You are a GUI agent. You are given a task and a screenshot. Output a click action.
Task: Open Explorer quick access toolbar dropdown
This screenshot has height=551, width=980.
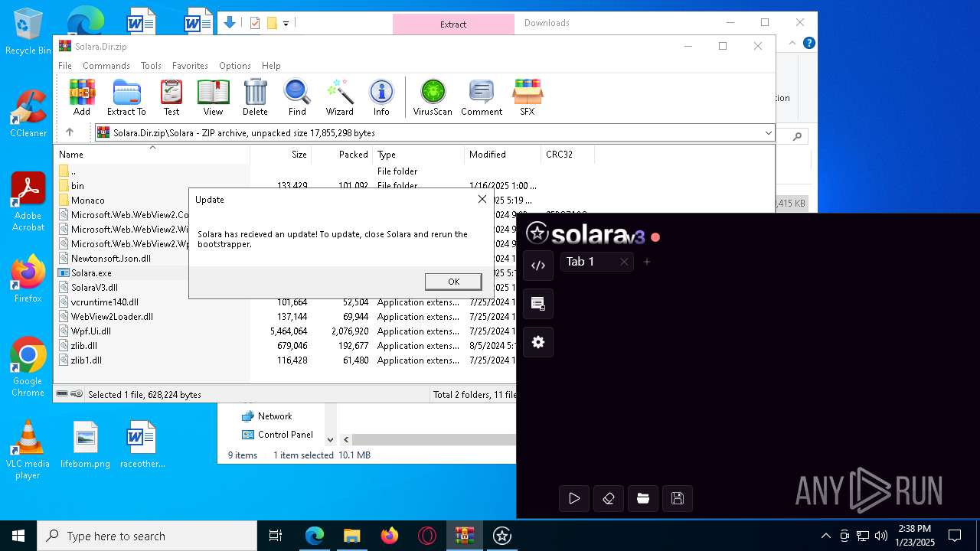tap(286, 24)
